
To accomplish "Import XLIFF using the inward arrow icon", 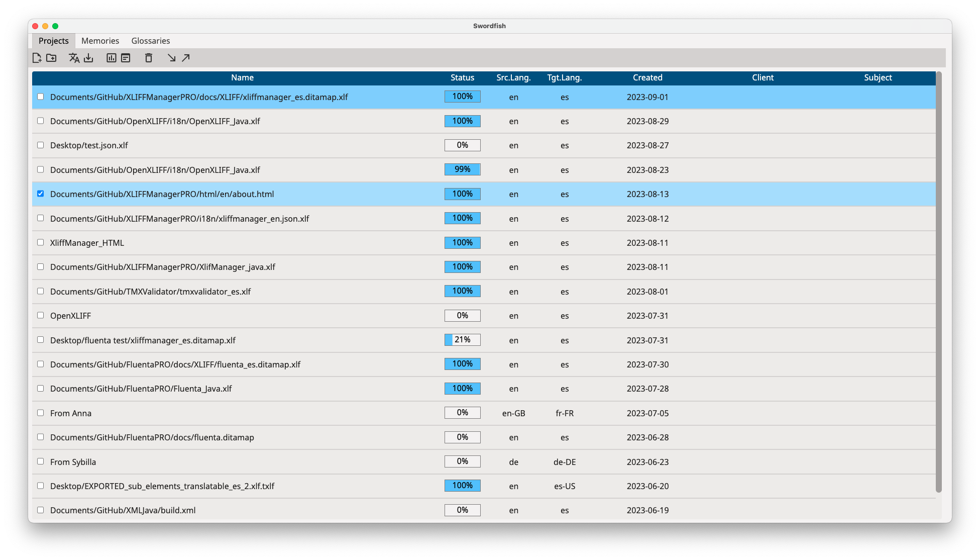I will [172, 58].
